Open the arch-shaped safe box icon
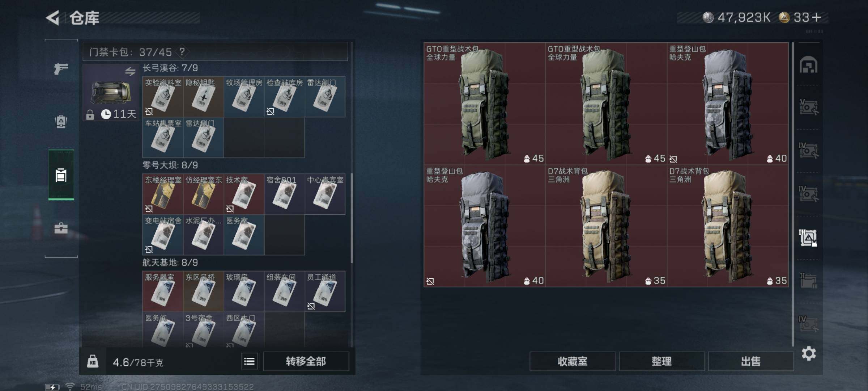Image resolution: width=868 pixels, height=391 pixels. [808, 65]
